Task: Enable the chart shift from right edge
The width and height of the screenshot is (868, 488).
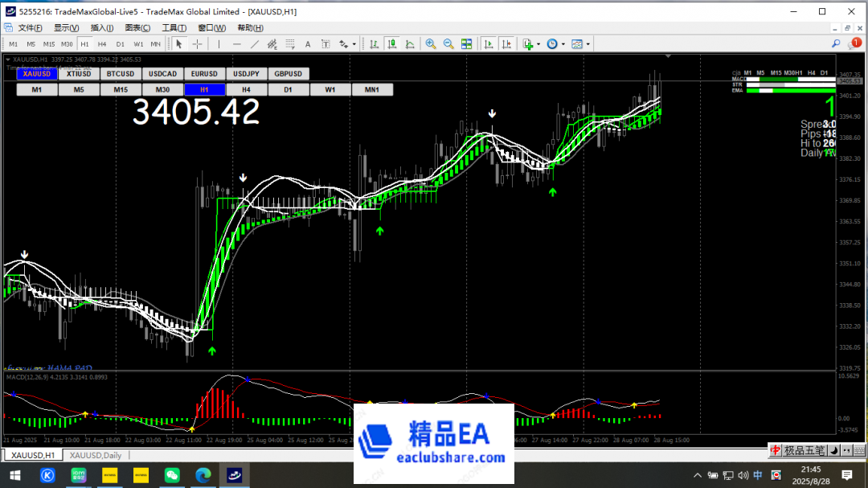Action: 507,43
